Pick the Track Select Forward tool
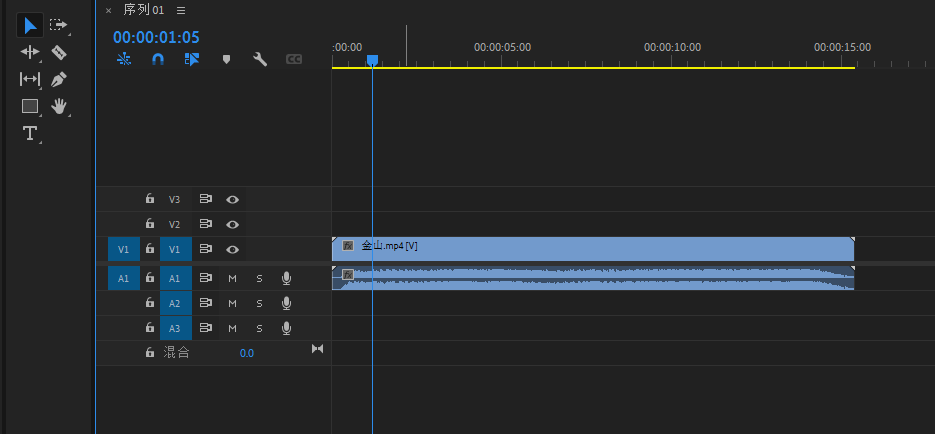Image resolution: width=935 pixels, height=434 pixels. (x=58, y=25)
